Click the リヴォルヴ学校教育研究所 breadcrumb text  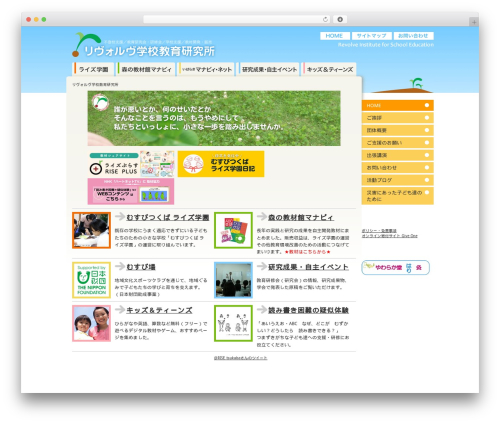(x=95, y=84)
